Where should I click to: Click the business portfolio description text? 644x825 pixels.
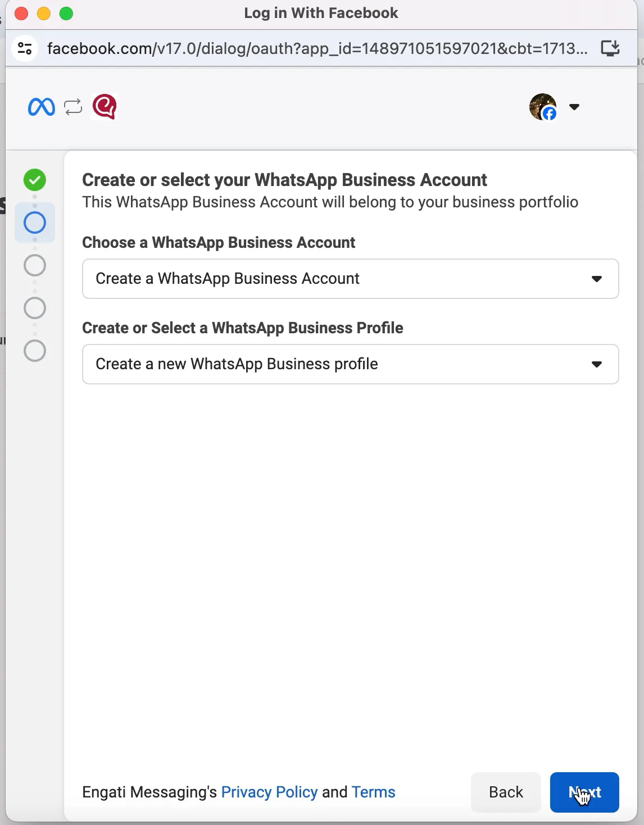[x=330, y=202]
